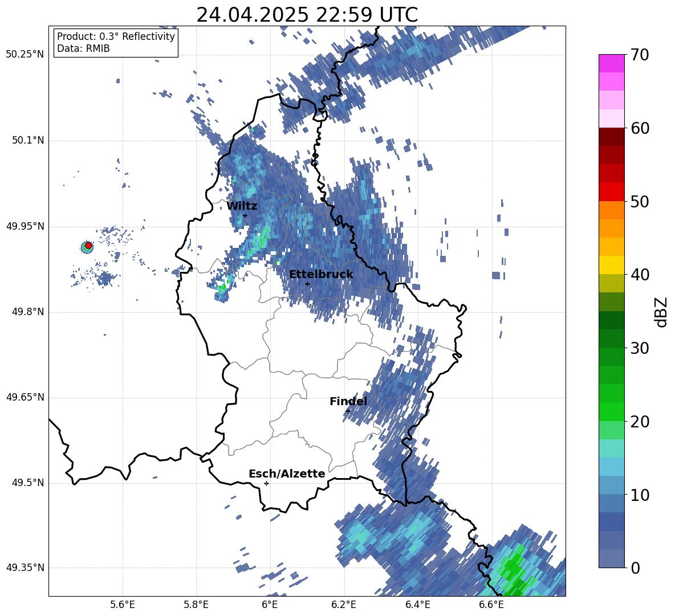This screenshot has height=616, width=675.
Task: Click the 6.2°E longitude tick label
Action: [x=344, y=605]
